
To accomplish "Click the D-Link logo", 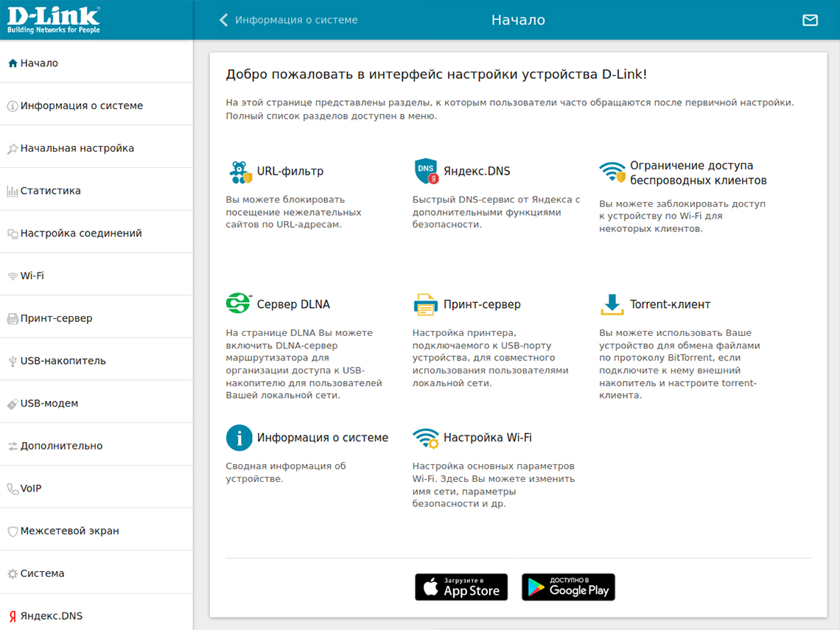I will pos(54,20).
